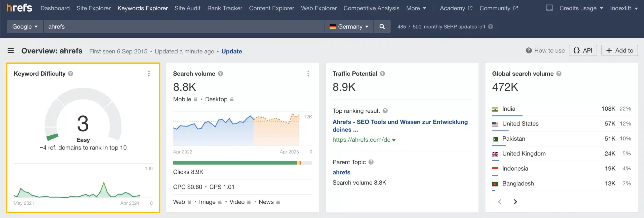The height and width of the screenshot is (218, 644).
Task: Click How to use
Action: pos(545,51)
